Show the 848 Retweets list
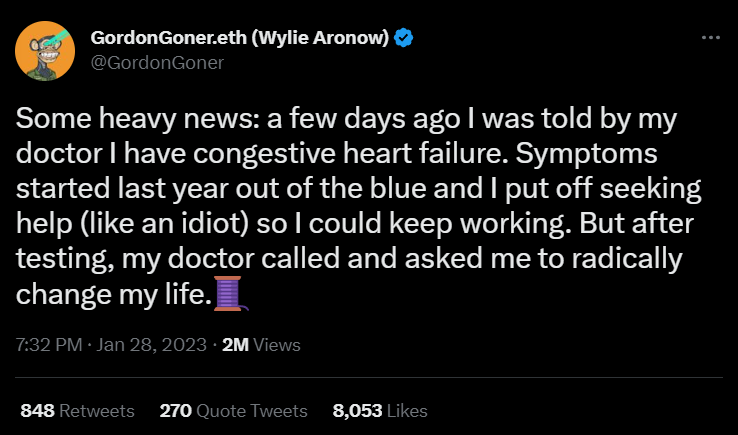 click(x=77, y=410)
